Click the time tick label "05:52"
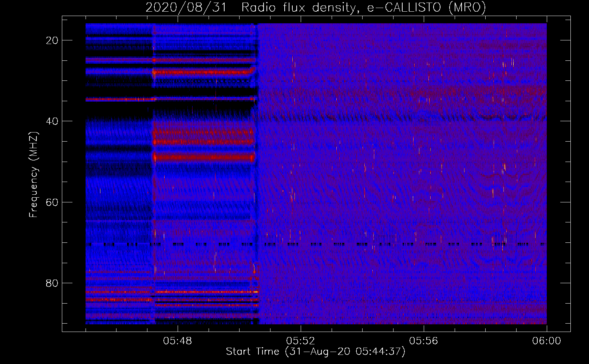The image size is (589, 364). click(x=301, y=341)
